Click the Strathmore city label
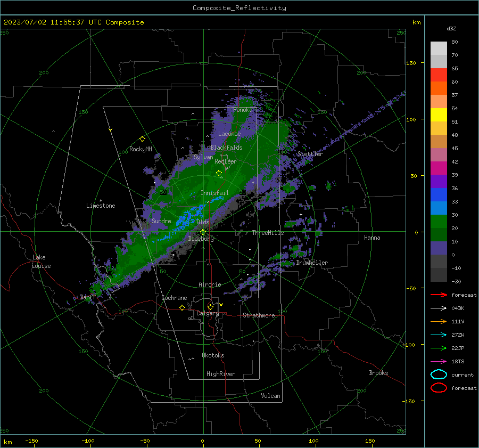The width and height of the screenshot is (479, 448). (x=259, y=315)
